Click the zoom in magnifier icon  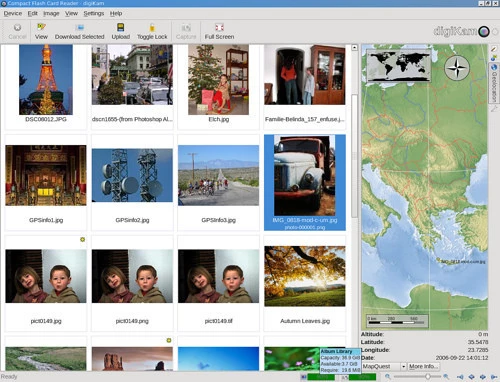[x=446, y=377]
